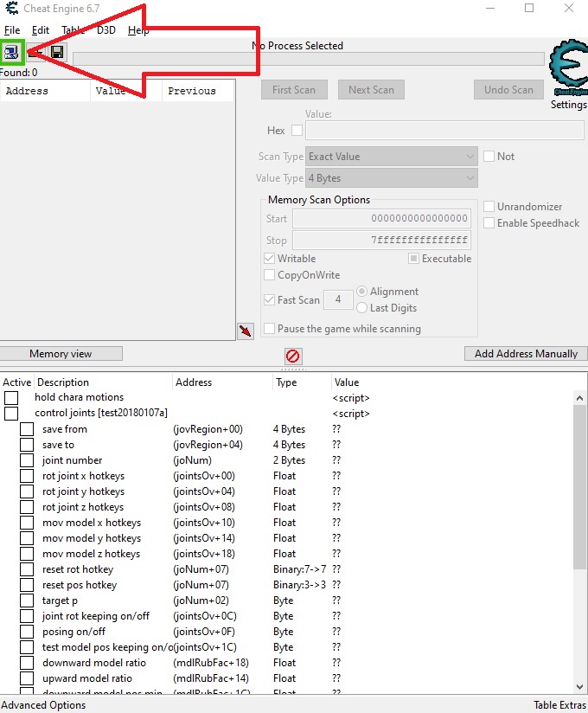Click the Type column header
Screen dimensions: 588x713
pyautogui.click(x=302, y=382)
